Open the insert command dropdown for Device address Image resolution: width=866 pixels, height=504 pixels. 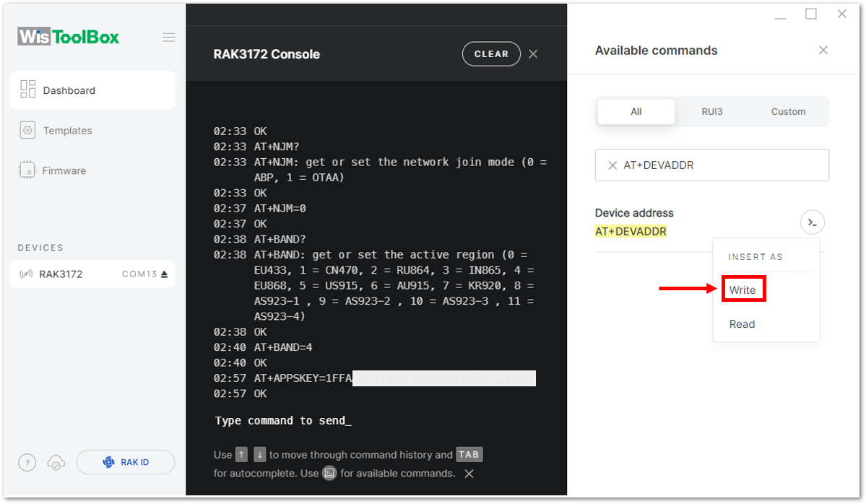coord(813,222)
